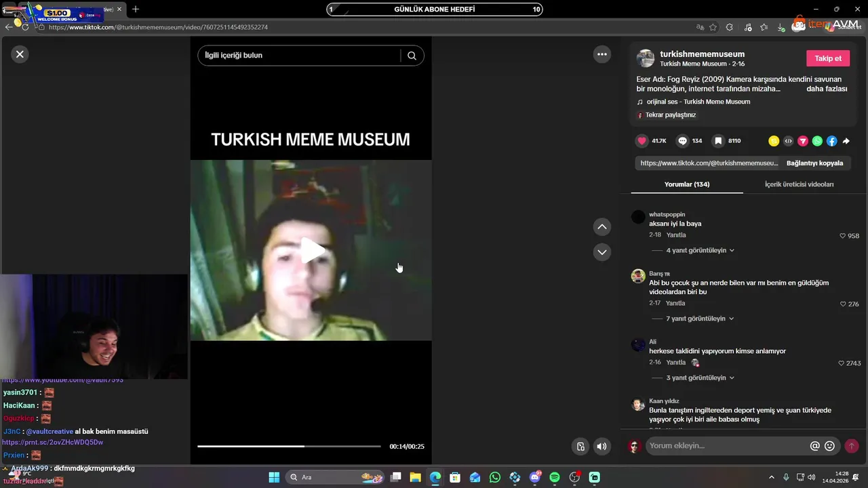Screen dimensions: 868x488
Task: Like the video with heart icon
Action: point(642,141)
